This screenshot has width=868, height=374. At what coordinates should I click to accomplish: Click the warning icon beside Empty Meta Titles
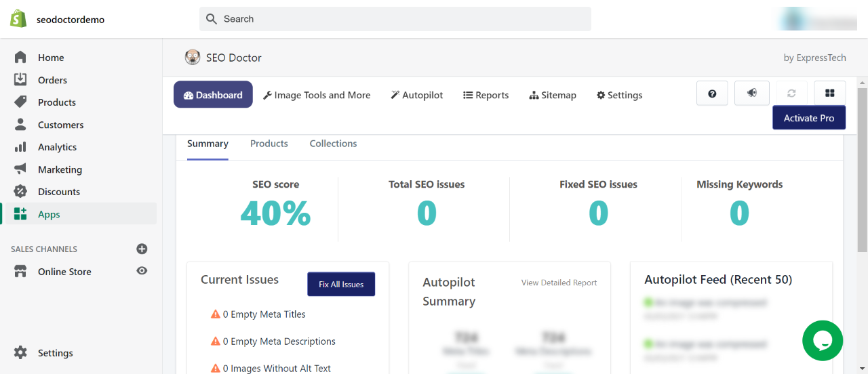pyautogui.click(x=216, y=314)
